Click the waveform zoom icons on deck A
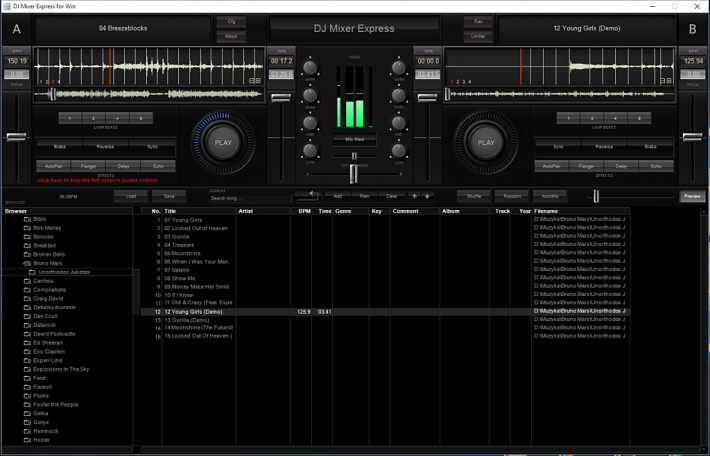This screenshot has width=710, height=456. pyautogui.click(x=255, y=81)
